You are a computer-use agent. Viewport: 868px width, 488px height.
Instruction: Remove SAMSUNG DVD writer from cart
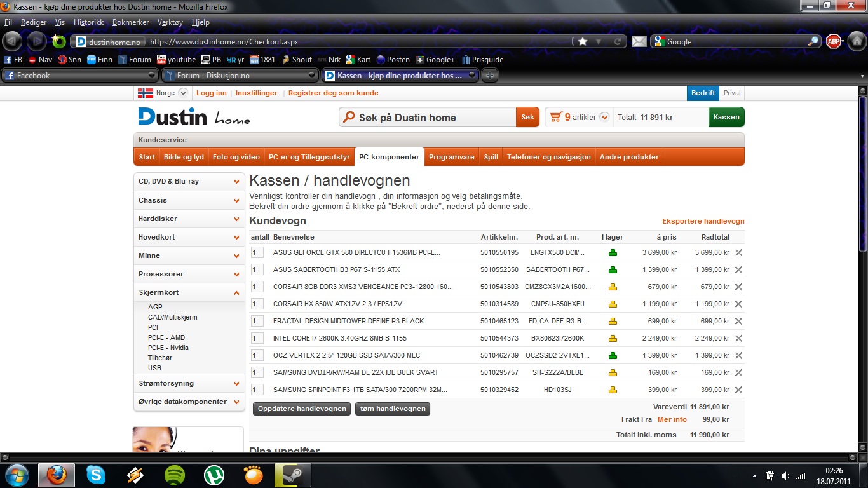[738, 372]
